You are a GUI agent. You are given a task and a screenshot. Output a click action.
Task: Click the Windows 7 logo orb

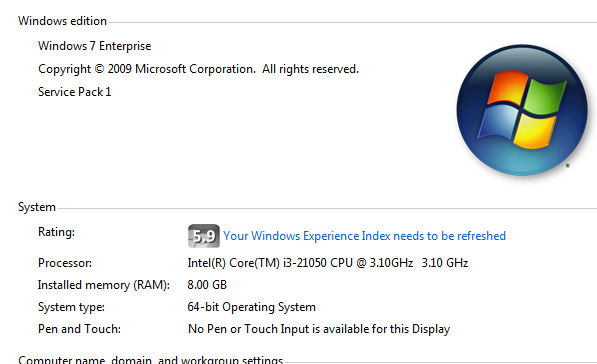pos(522,110)
